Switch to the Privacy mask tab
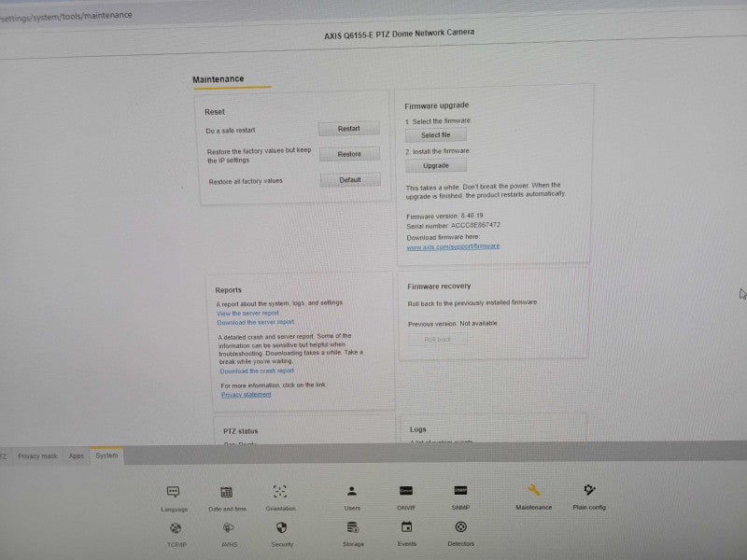This screenshot has width=747, height=560. pos(37,456)
